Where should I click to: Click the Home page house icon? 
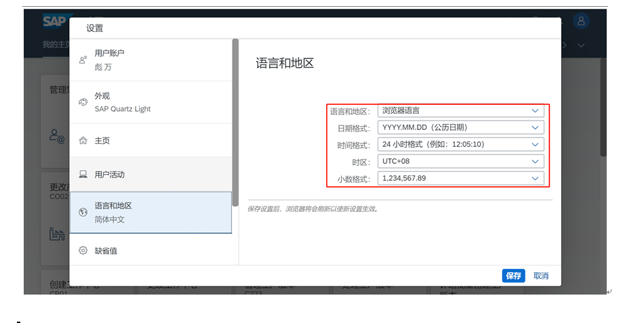point(83,141)
